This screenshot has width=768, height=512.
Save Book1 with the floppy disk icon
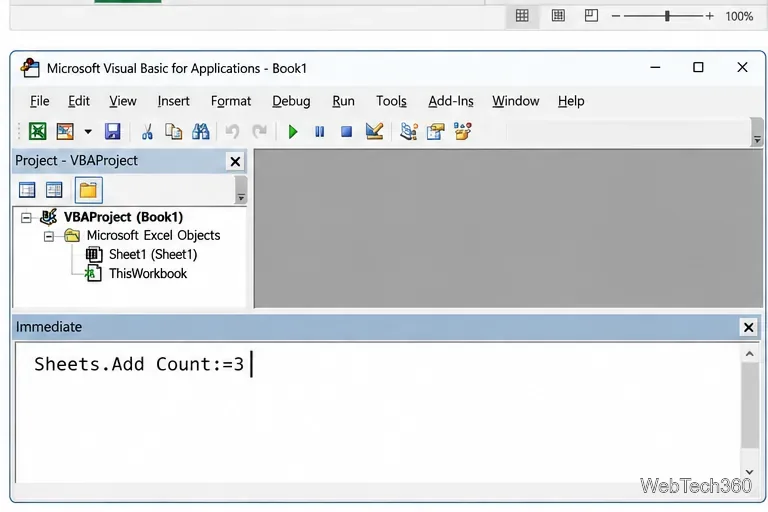tap(113, 131)
